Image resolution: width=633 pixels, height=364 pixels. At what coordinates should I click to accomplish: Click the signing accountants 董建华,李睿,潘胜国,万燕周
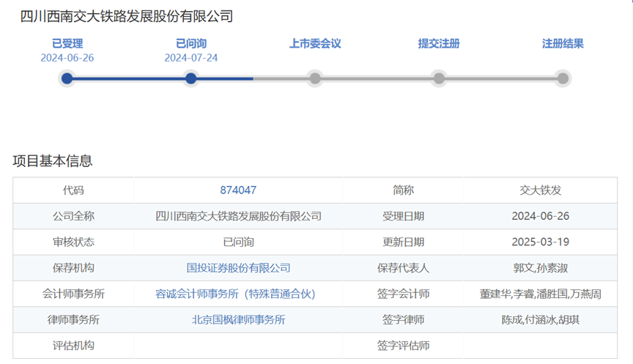click(540, 294)
